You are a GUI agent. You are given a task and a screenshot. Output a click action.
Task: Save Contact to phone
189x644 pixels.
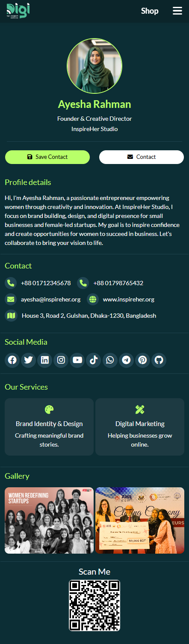click(x=47, y=157)
